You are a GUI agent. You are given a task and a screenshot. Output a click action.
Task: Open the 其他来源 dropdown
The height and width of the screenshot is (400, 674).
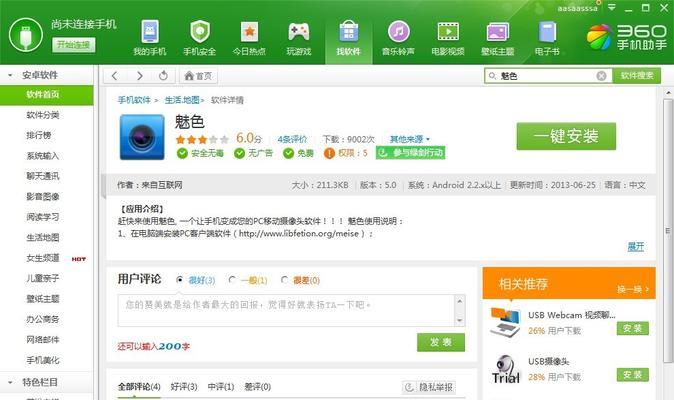pyautogui.click(x=410, y=139)
